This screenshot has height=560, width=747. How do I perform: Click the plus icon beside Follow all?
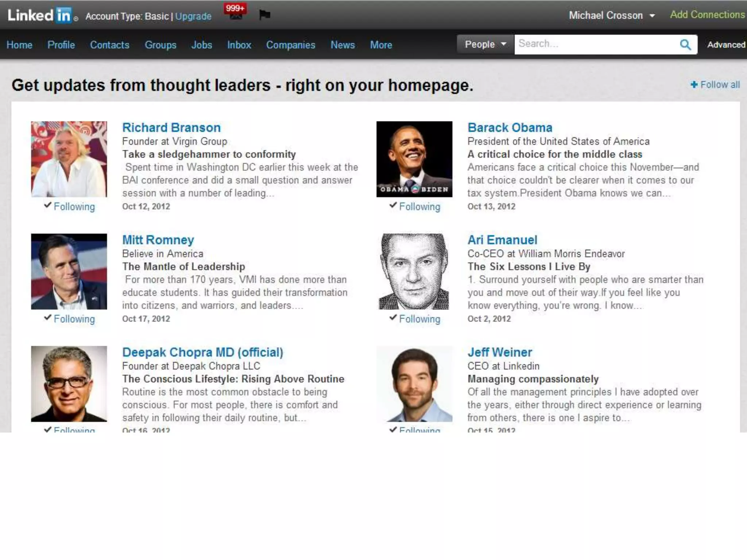pyautogui.click(x=694, y=85)
